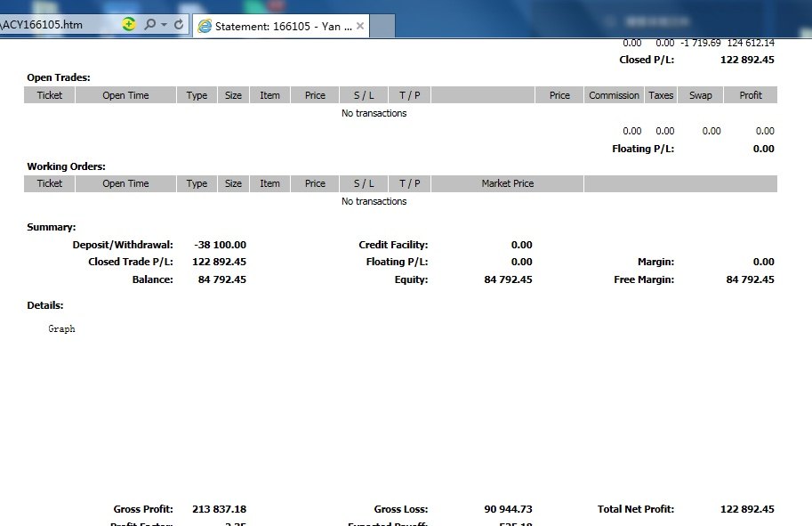Screen dimensions: 812x526
Task: Click the Ticket column header in Open Trades
Action: [50, 95]
